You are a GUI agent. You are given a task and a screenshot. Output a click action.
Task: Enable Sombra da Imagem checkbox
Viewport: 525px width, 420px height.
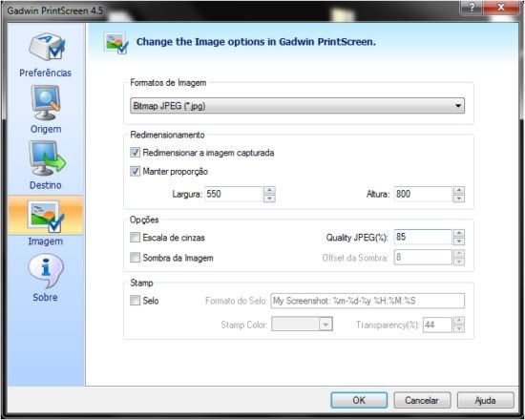(135, 258)
